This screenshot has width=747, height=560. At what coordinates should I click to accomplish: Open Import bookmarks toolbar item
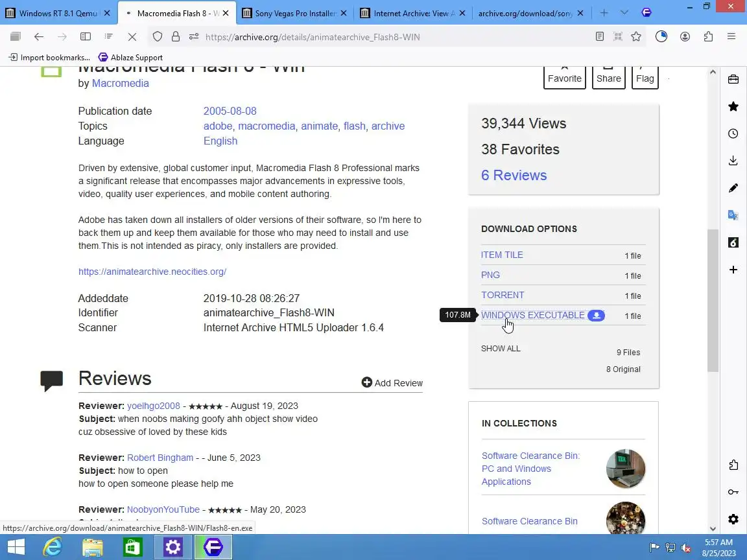[x=49, y=57]
